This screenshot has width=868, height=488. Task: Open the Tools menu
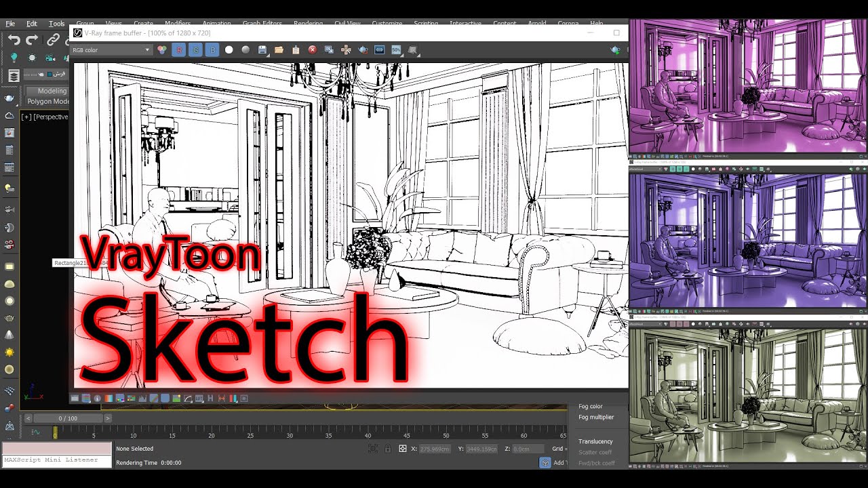[x=57, y=24]
